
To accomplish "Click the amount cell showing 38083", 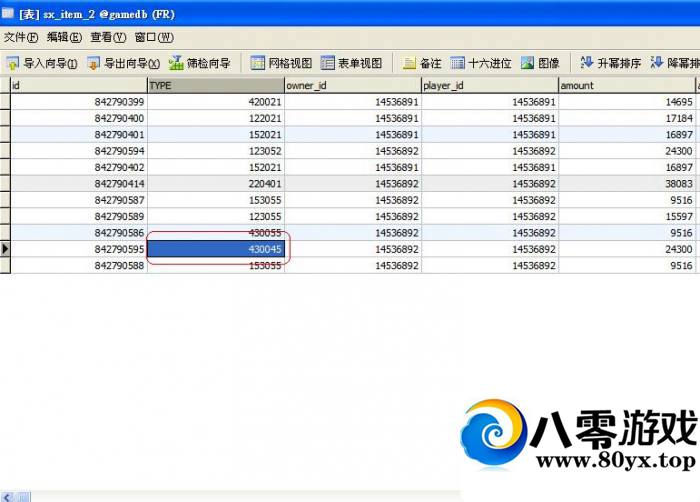I will click(625, 184).
